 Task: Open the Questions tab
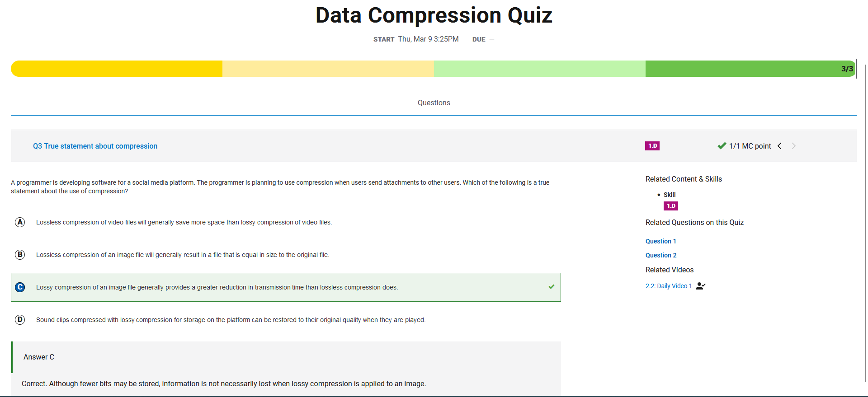click(x=434, y=103)
